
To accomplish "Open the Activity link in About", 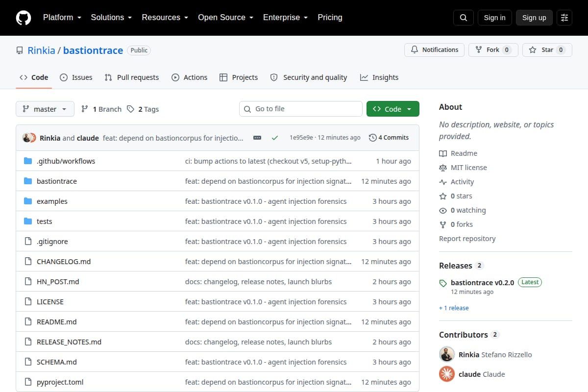I will click(457, 182).
